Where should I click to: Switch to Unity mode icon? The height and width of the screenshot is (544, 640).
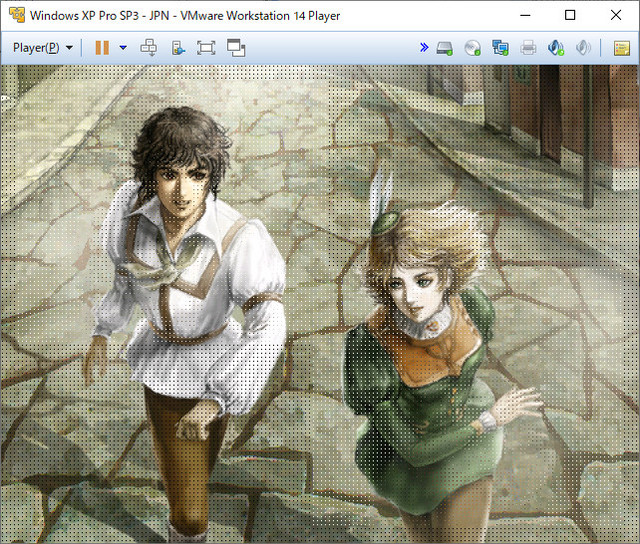tap(236, 48)
